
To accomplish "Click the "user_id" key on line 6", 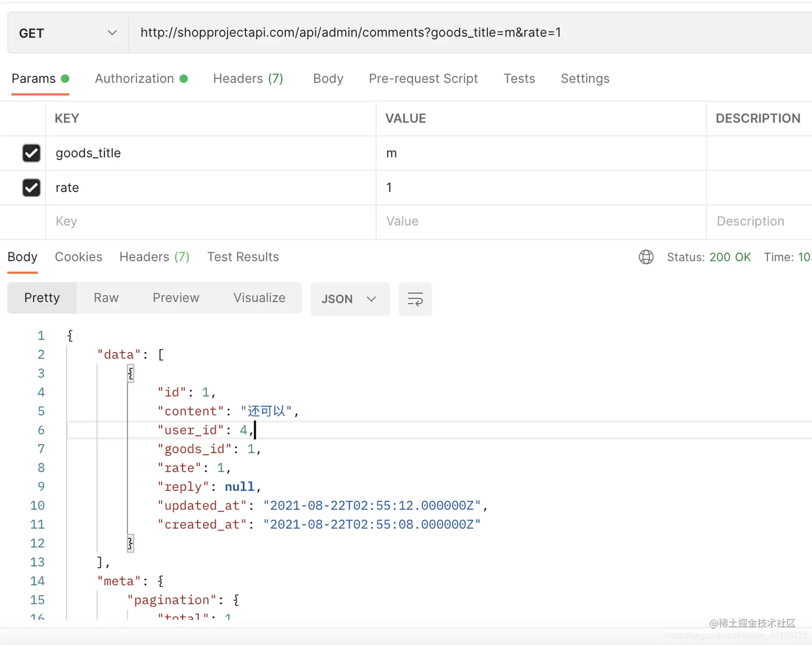I will (191, 430).
